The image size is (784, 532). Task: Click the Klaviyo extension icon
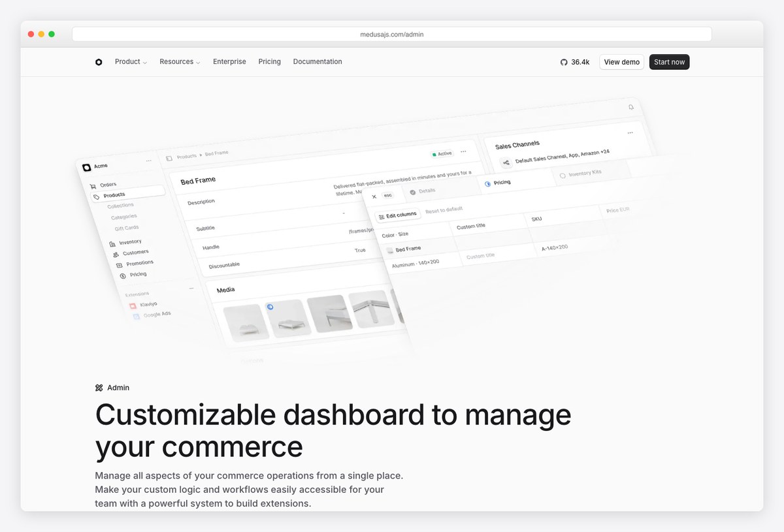click(133, 305)
